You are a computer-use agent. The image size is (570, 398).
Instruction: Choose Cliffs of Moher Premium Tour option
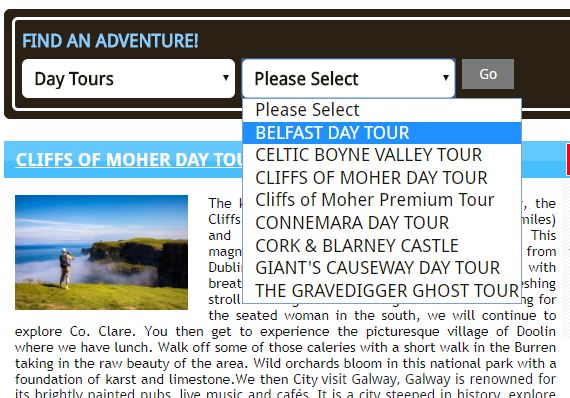tap(382, 200)
